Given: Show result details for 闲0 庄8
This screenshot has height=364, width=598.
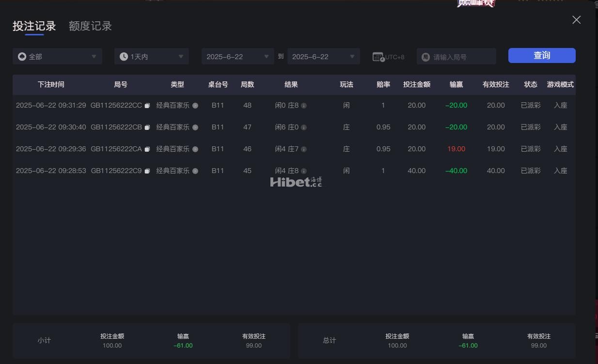Looking at the screenshot, I should pos(304,106).
